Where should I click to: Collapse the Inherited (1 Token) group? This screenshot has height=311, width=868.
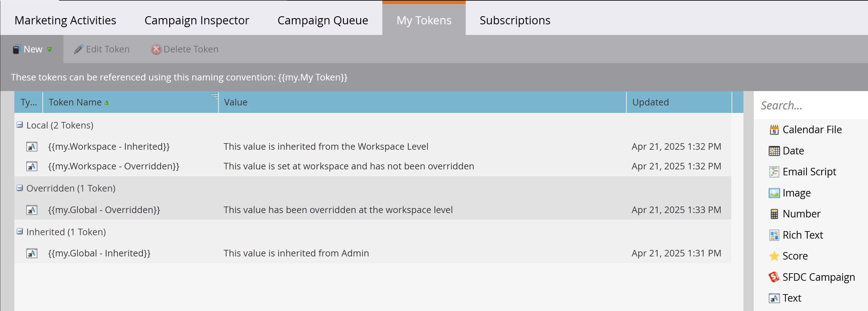(20, 231)
